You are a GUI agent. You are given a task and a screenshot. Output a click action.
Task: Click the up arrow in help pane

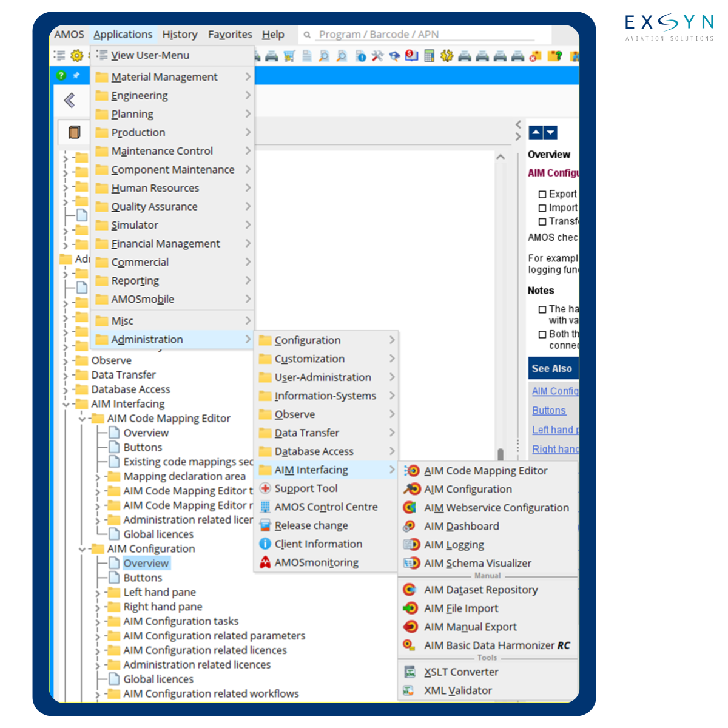536,132
